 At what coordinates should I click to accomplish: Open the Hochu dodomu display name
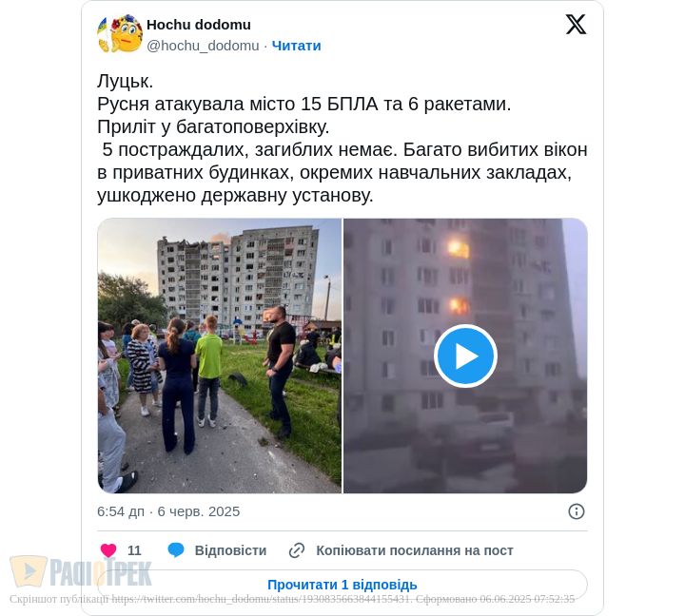(199, 25)
